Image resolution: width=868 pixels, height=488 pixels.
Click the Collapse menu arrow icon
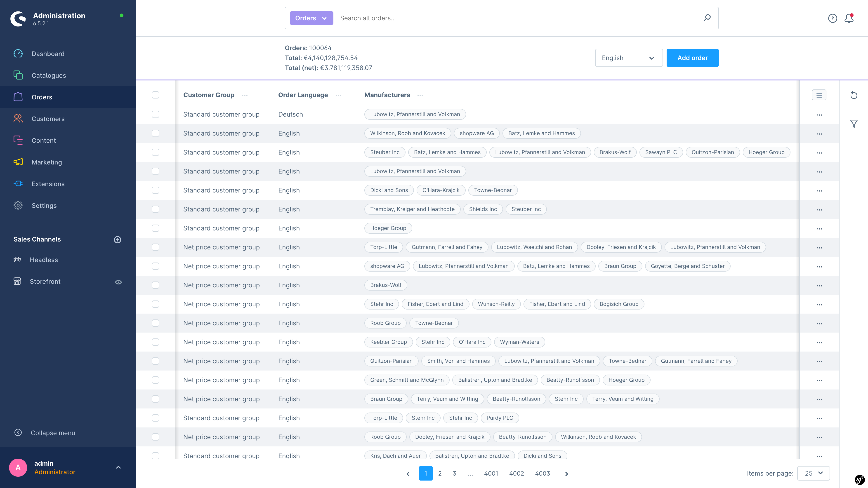tap(18, 432)
